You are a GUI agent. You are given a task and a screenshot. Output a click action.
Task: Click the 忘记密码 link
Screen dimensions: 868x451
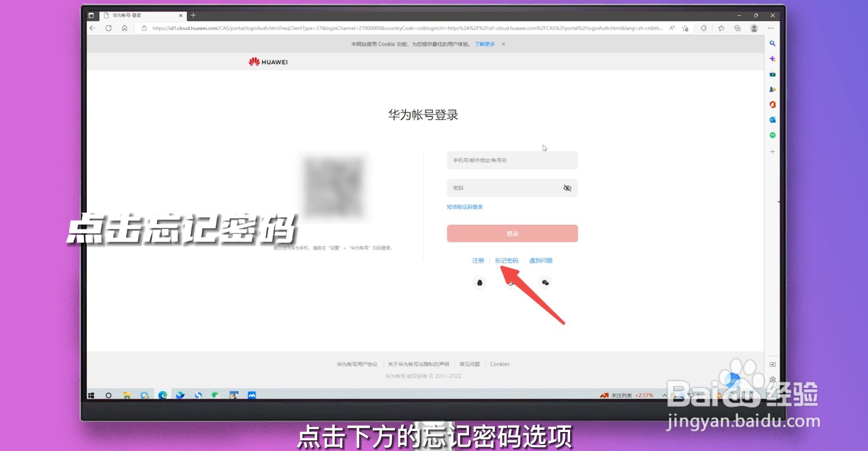[x=507, y=261]
